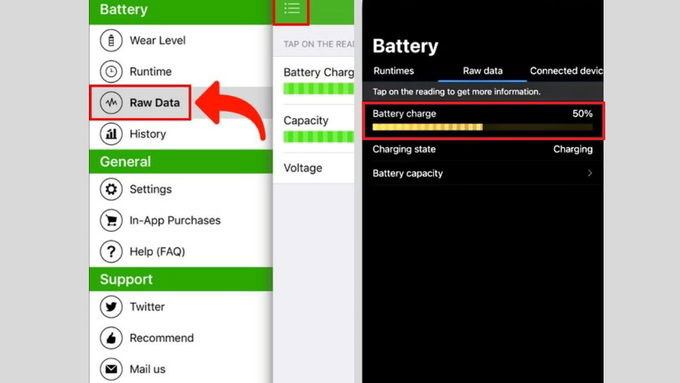Open Connected devices tab

pos(566,71)
